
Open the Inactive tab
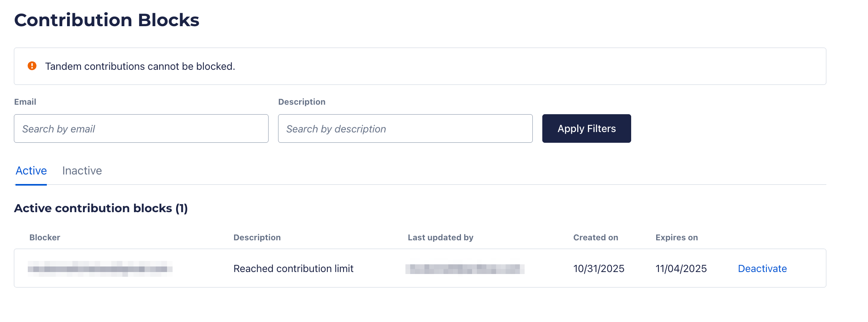82,171
